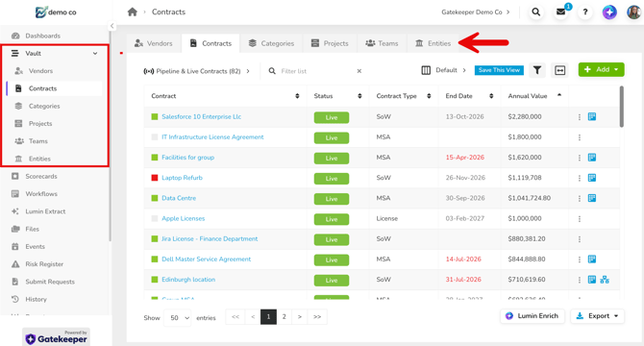
Task: Jump to last page with >> button
Action: click(317, 317)
